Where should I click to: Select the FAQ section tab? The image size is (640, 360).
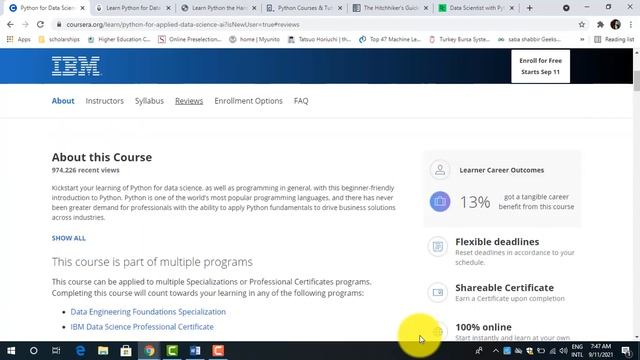[x=301, y=101]
